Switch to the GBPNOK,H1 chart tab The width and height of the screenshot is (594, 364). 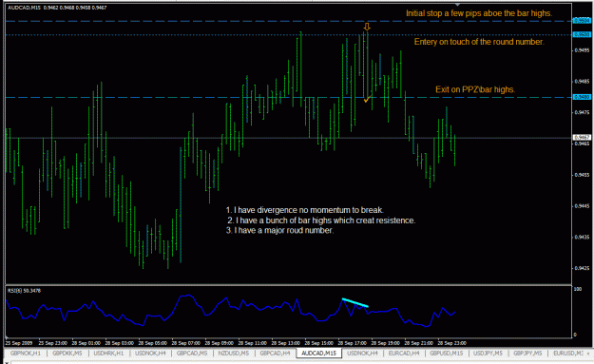click(26, 353)
